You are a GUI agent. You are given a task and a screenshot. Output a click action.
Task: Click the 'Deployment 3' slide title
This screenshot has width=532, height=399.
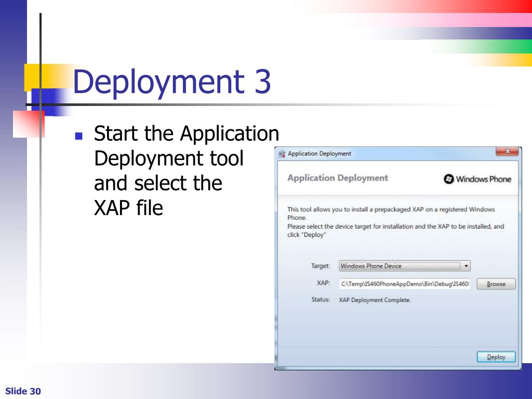(x=171, y=82)
